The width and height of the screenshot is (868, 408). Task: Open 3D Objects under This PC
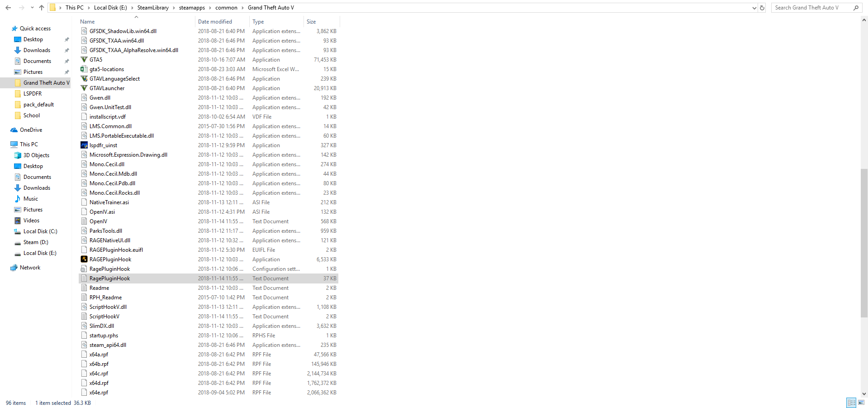pos(36,155)
